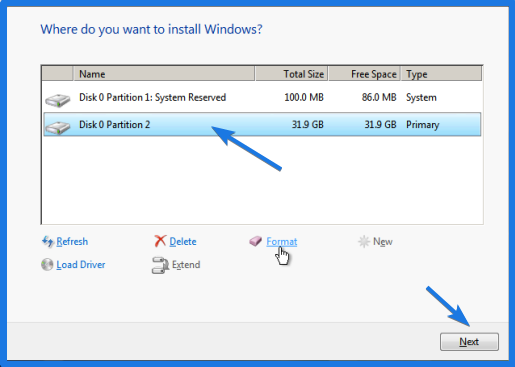Image resolution: width=515 pixels, height=367 pixels.
Task: Sort by the Type column header
Action: tap(441, 74)
